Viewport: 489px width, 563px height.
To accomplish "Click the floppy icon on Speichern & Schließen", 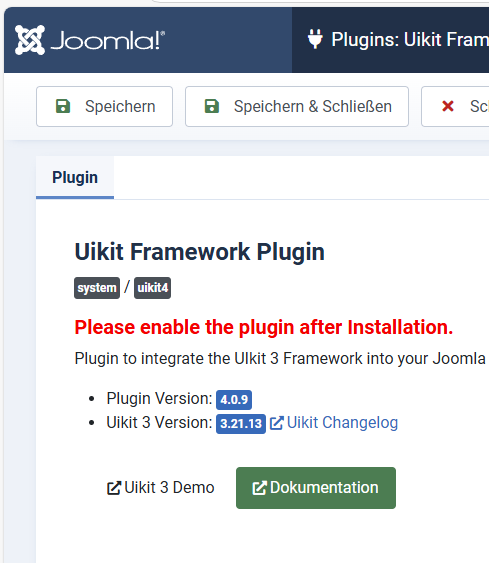I will click(x=212, y=106).
